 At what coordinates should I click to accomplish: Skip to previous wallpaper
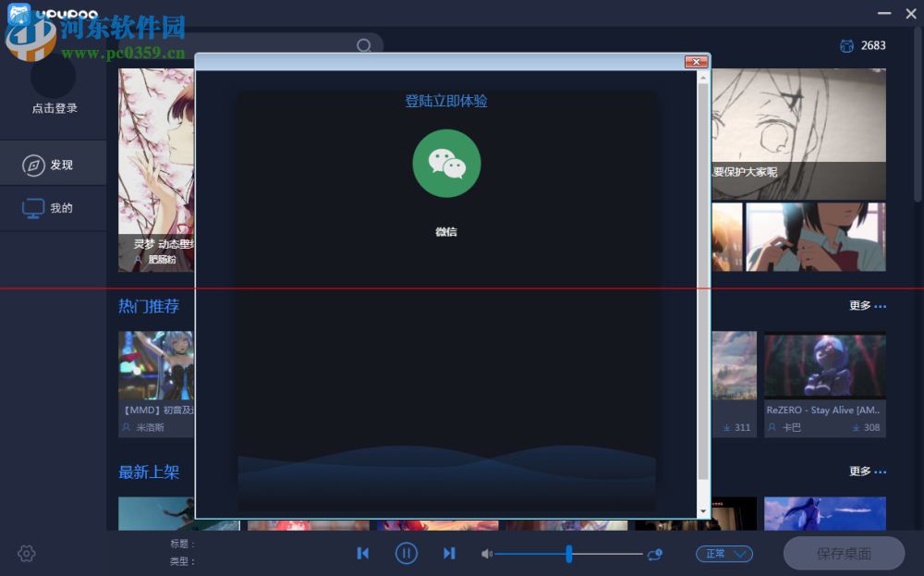click(x=363, y=553)
